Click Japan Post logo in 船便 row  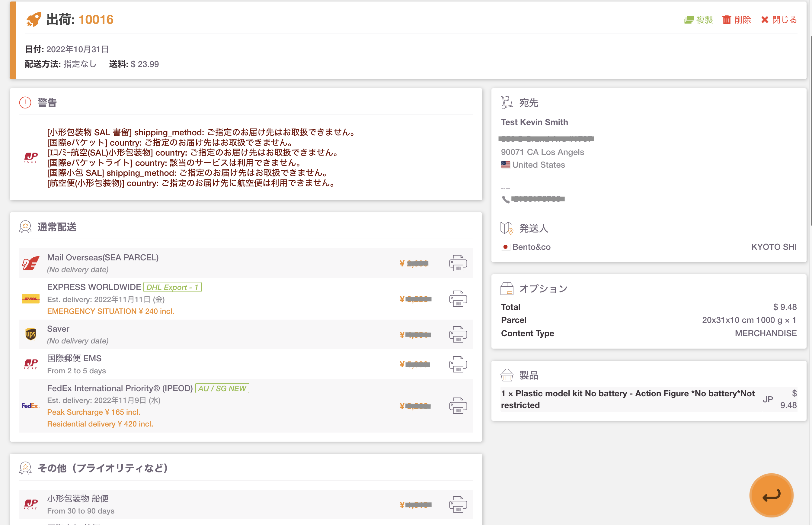click(x=31, y=504)
